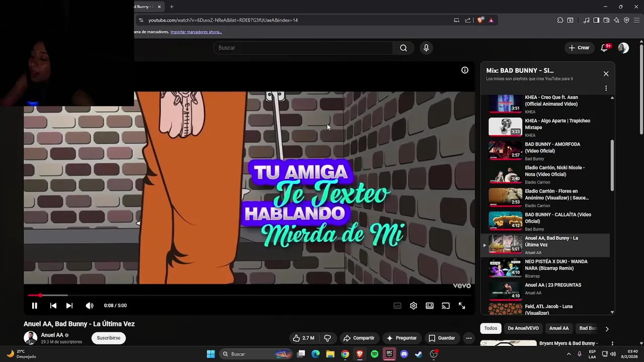Toggle subtitles on the player
Screen dimensions: 644x362
point(397,306)
